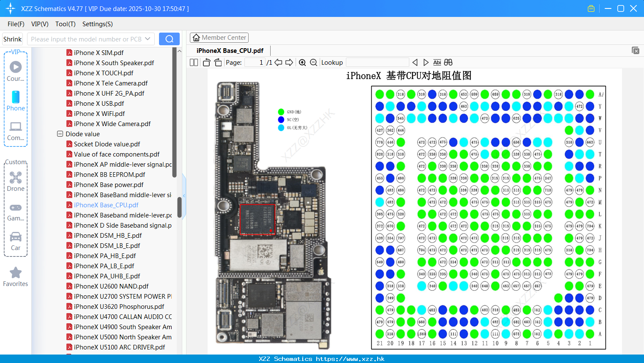Image resolution: width=644 pixels, height=363 pixels.
Task: Open the Drone category
Action: click(16, 181)
